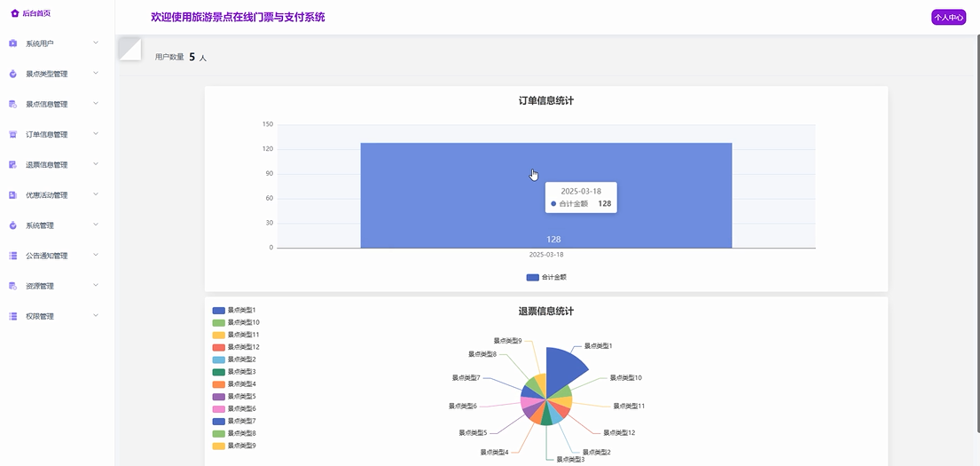Toggle 景点类型12 in the pie legend
Viewport: 980px width, 466px height.
click(236, 347)
